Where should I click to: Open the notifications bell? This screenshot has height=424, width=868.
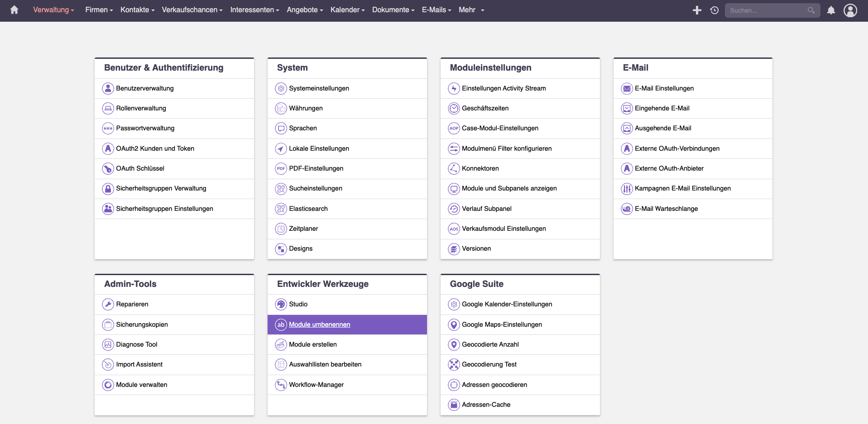coord(831,10)
